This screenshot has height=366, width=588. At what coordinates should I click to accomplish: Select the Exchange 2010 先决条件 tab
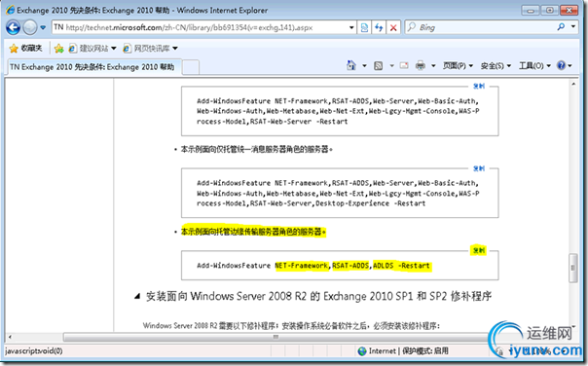pos(93,67)
